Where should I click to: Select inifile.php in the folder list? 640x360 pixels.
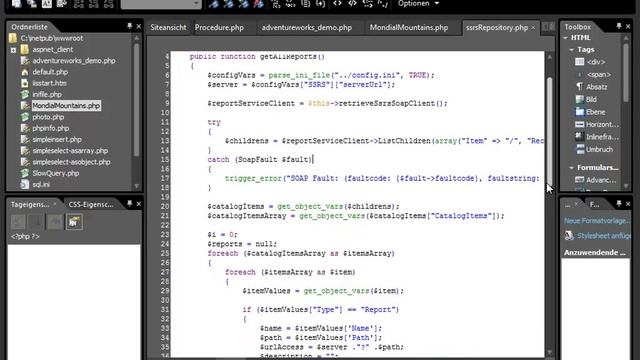[x=47, y=94]
